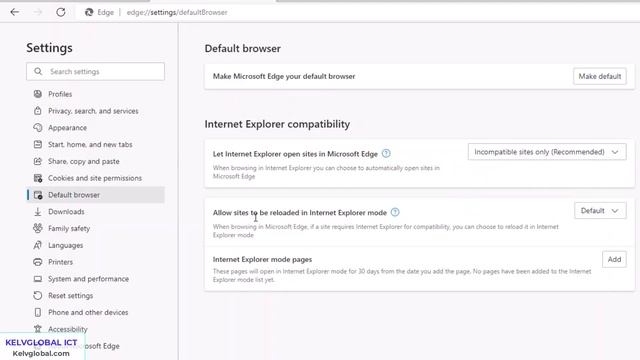Click the Settings title in the sidebar

click(49, 48)
